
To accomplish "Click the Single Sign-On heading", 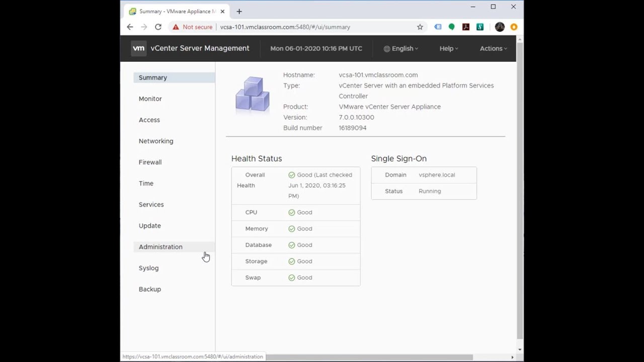I will click(x=398, y=158).
